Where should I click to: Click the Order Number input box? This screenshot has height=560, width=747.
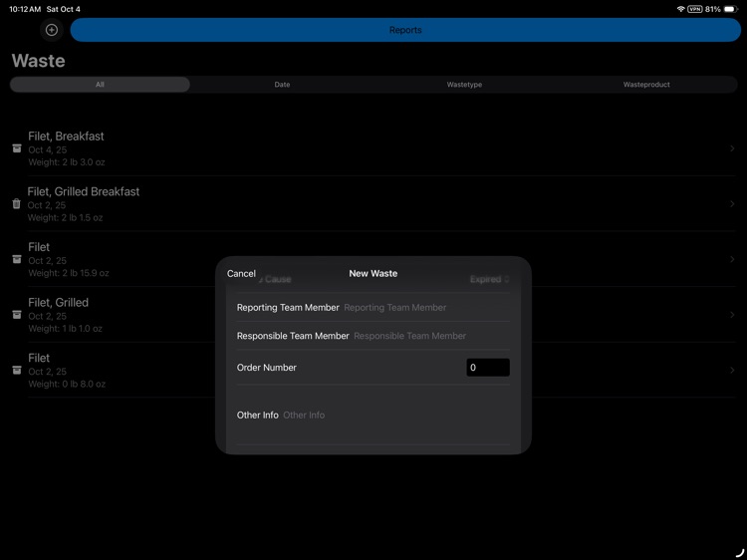click(488, 368)
